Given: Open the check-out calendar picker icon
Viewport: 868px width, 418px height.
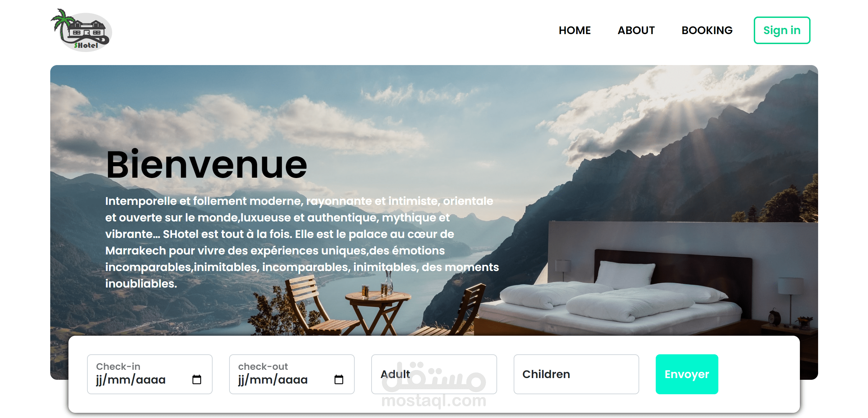Looking at the screenshot, I should coord(339,379).
